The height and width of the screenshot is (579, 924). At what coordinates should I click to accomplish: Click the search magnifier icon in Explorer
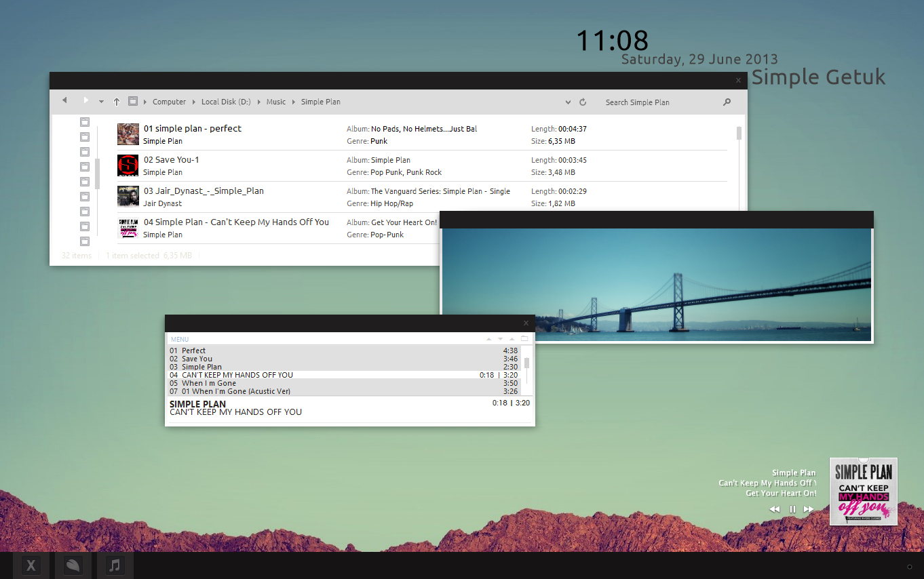coord(727,102)
